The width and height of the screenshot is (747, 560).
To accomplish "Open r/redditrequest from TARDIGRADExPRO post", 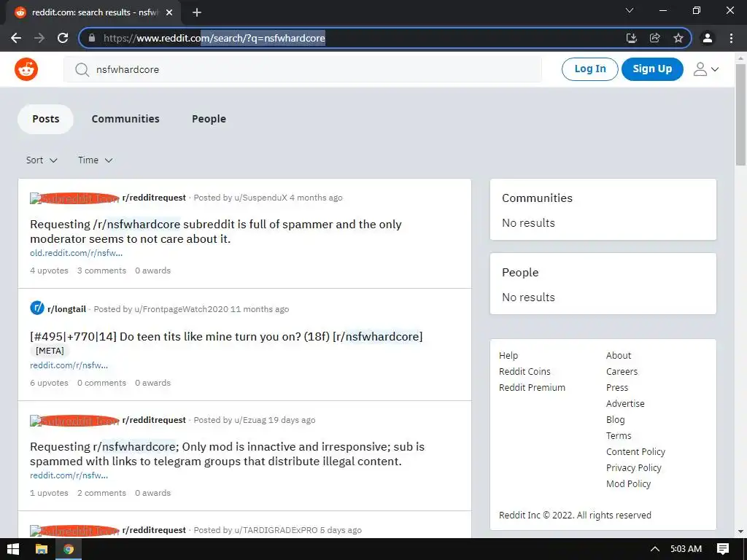I will click(x=154, y=530).
